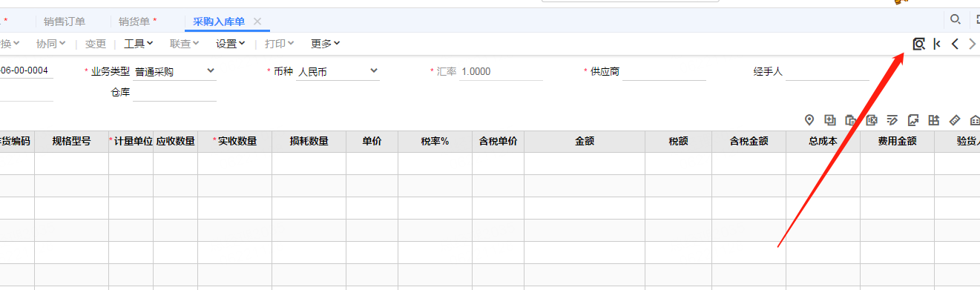
Task: Click the 金额 column header
Action: click(x=585, y=142)
